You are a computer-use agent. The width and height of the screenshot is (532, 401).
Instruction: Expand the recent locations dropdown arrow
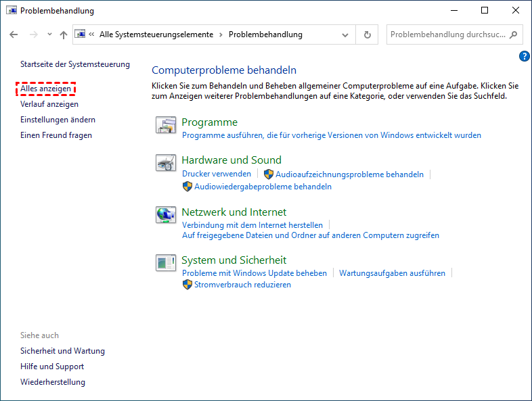[49, 34]
